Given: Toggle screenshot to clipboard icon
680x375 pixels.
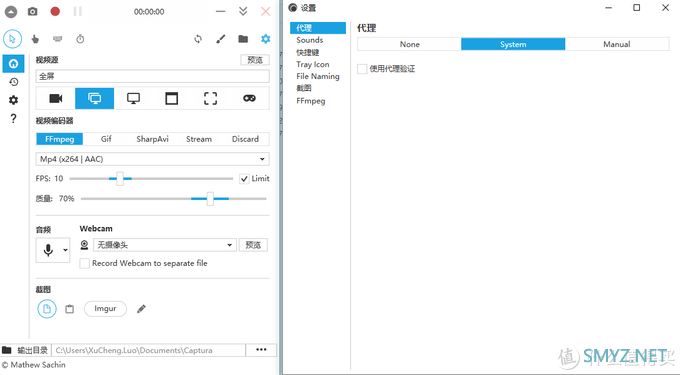Looking at the screenshot, I should (x=69, y=309).
